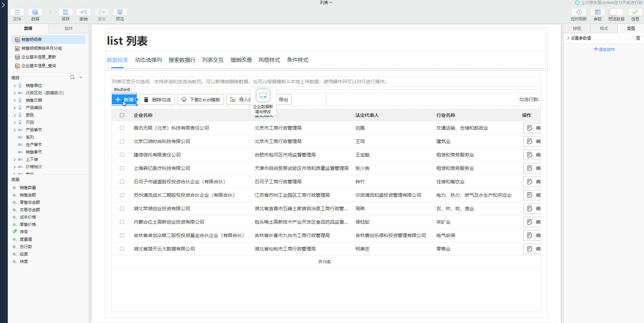
Task: Select the 企业基本信息_更新 dataset
Action: [39, 57]
